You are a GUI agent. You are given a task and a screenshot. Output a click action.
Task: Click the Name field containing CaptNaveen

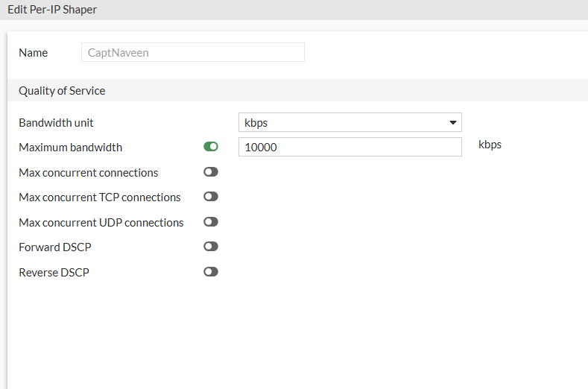click(192, 52)
